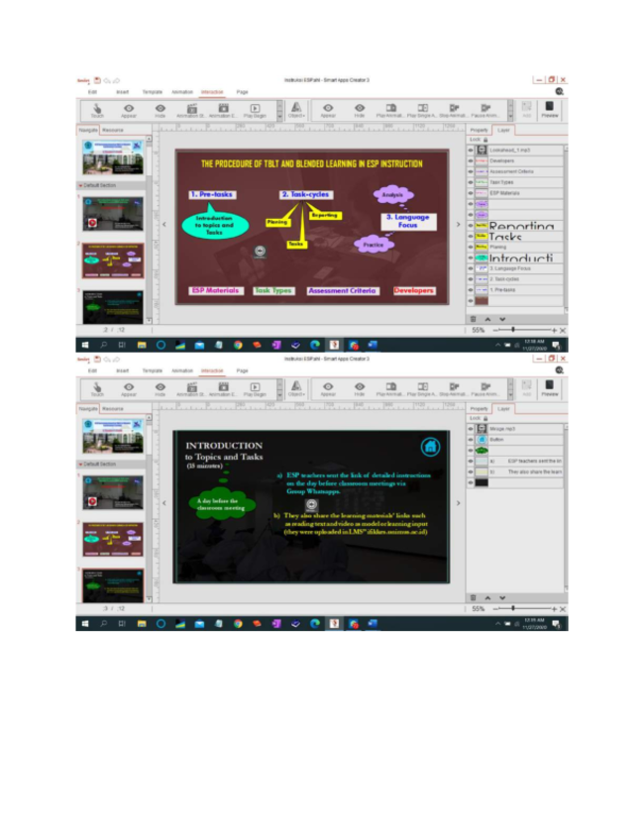
Task: Click the Play Animation action in upper window
Action: click(x=390, y=111)
